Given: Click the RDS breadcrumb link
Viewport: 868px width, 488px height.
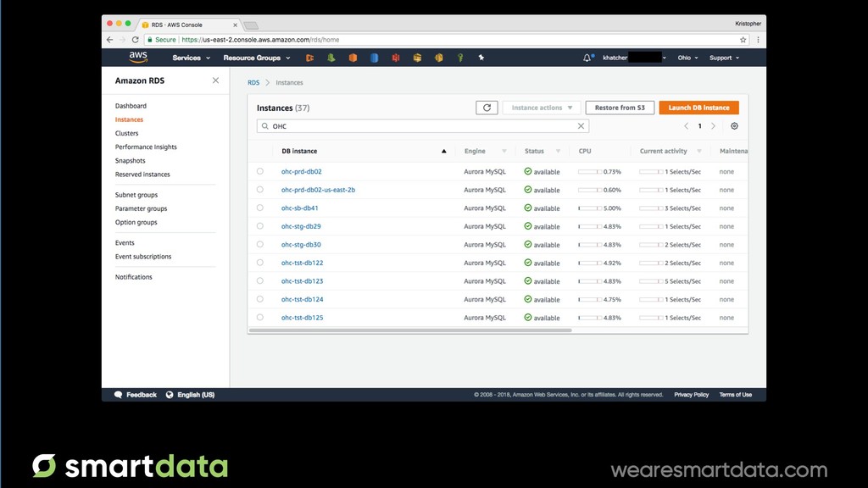Looking at the screenshot, I should pos(253,82).
